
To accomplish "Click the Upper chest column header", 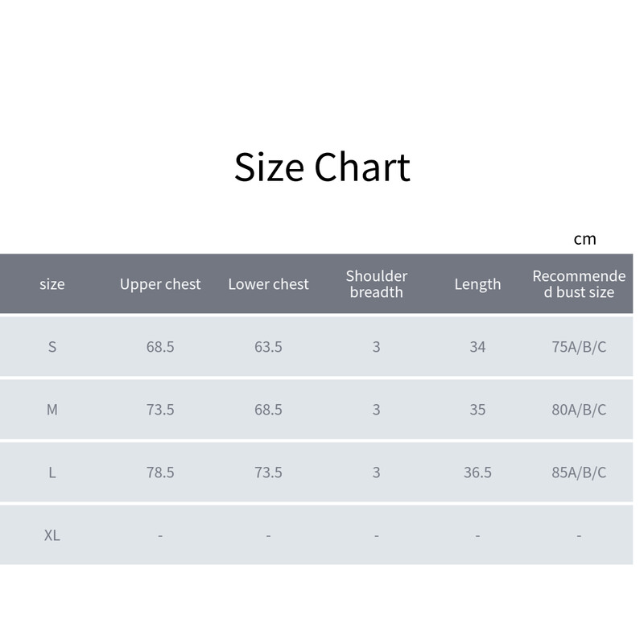I will tap(160, 284).
